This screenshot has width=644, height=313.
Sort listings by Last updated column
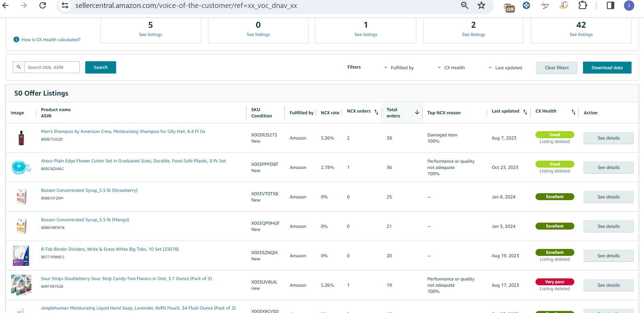click(x=525, y=112)
